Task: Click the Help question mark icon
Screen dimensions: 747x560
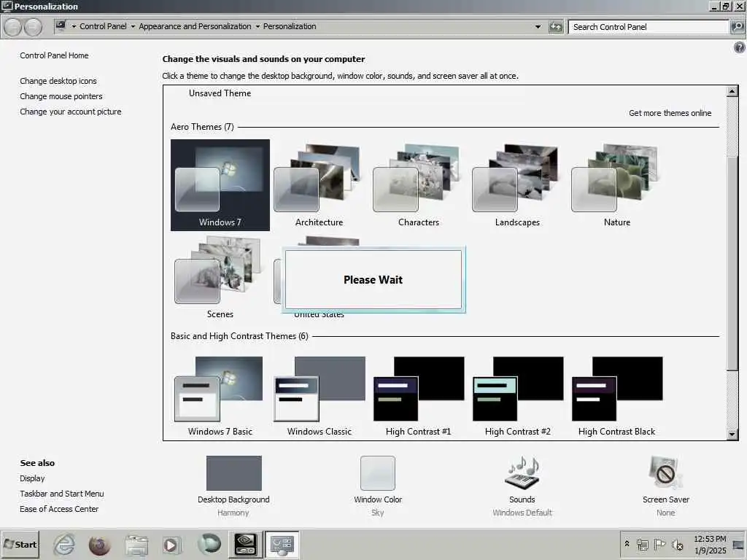Action: (740, 47)
